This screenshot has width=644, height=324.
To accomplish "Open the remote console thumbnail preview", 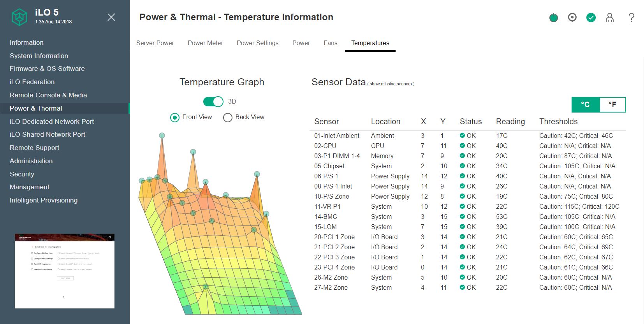I will pos(65,271).
